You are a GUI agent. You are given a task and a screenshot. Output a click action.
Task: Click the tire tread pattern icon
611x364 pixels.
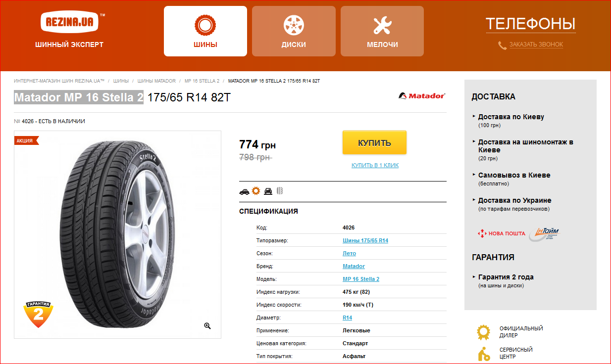pos(280,191)
